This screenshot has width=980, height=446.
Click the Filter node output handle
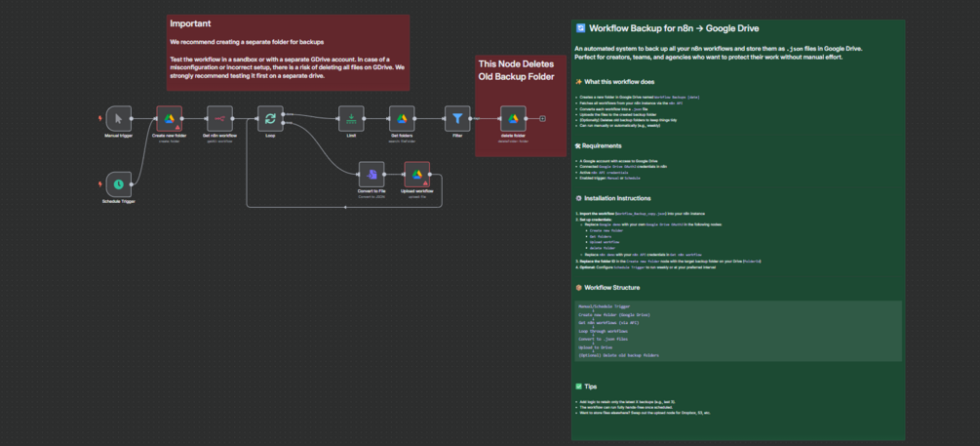[x=471, y=118]
